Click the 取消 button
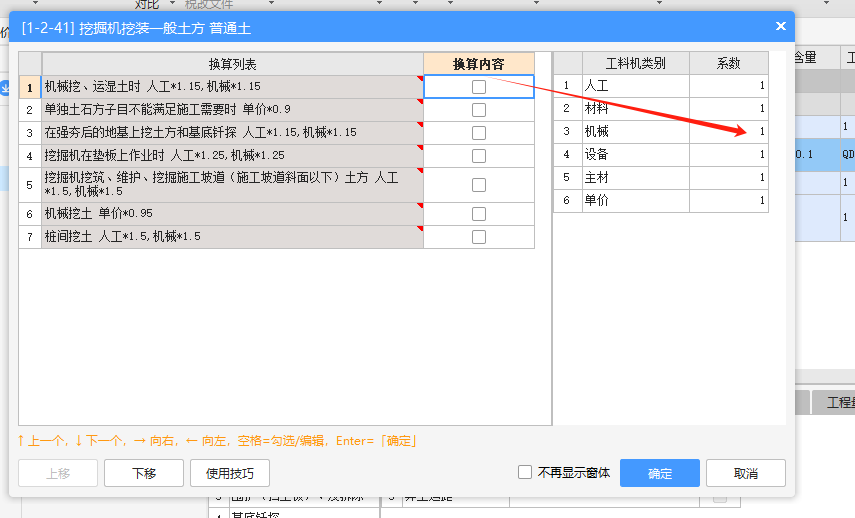This screenshot has width=855, height=518. pos(745,473)
